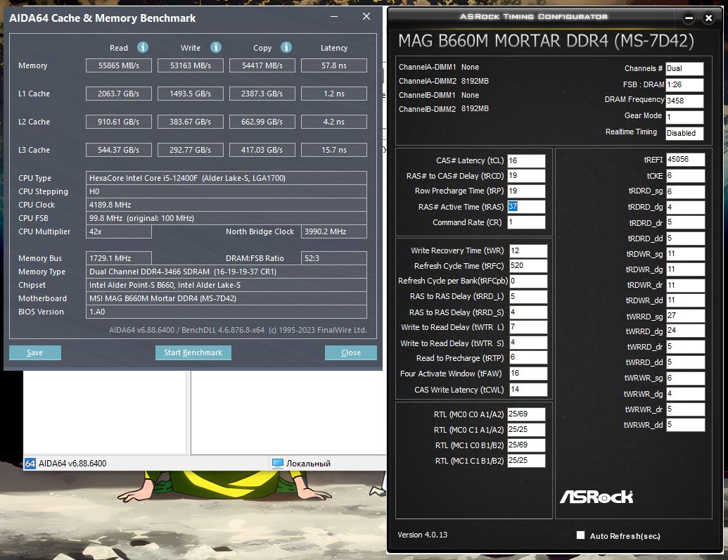728x560 pixels.
Task: Click the RTL (MC0 C0 A1/A2) field
Action: pyautogui.click(x=526, y=414)
